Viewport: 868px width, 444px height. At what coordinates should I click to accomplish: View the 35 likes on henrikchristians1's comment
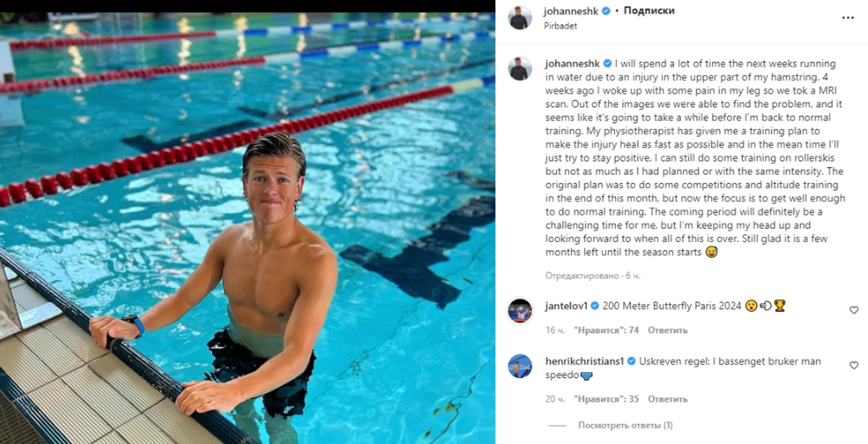click(606, 399)
